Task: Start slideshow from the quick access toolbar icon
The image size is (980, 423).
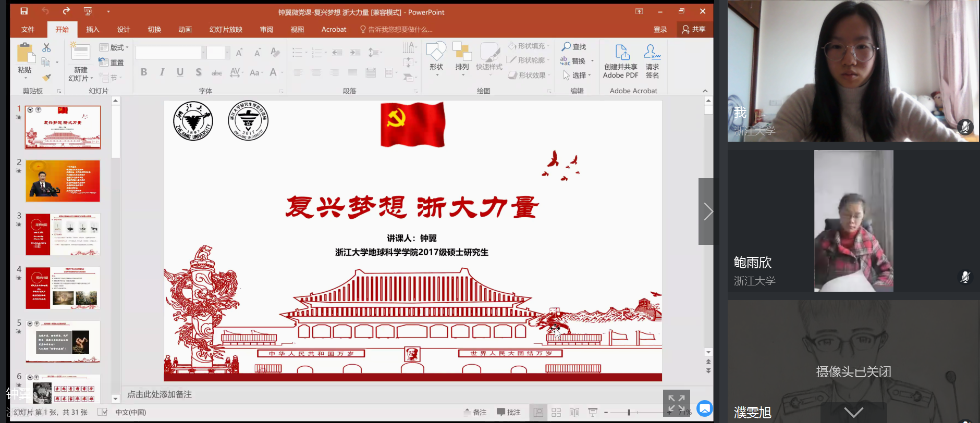Action: click(88, 11)
